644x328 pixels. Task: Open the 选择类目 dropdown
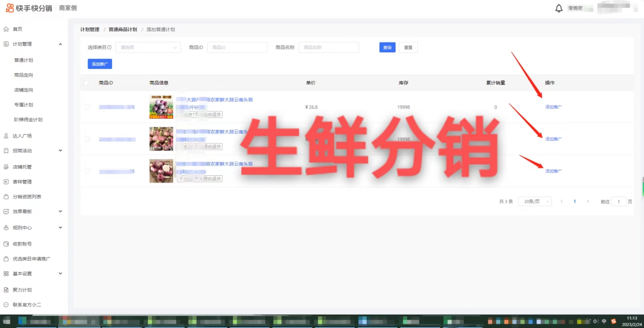(x=148, y=47)
